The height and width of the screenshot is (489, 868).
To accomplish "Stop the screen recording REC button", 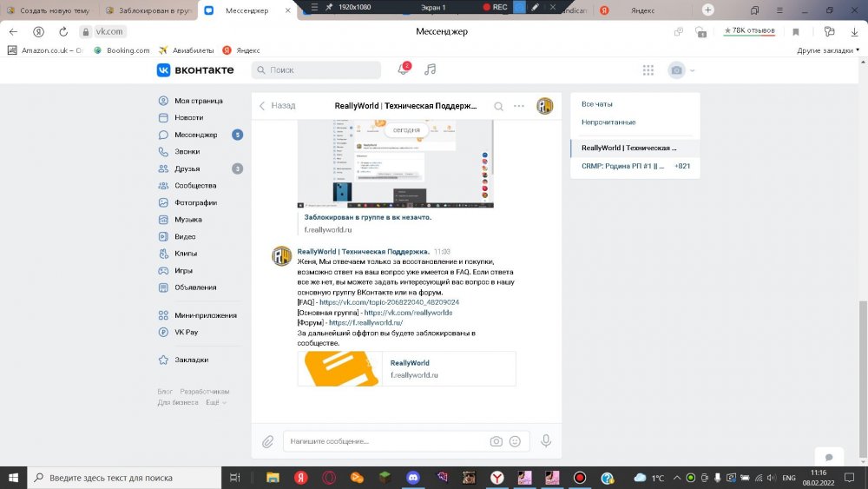I will coord(496,7).
